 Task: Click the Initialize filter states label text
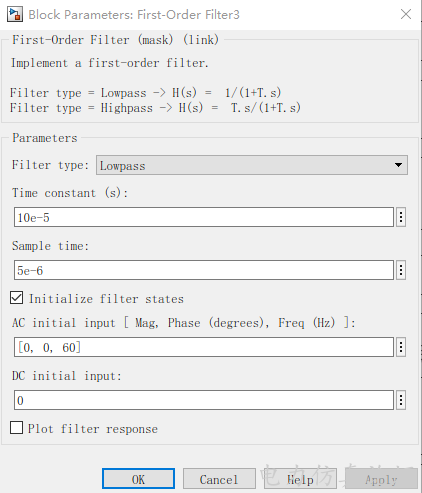tap(106, 299)
